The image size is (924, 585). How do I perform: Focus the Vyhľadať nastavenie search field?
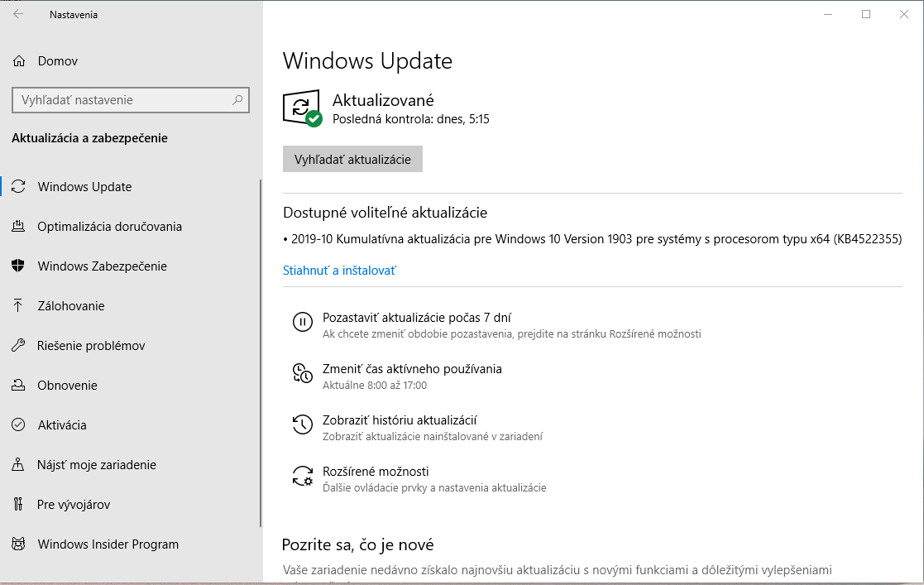click(x=130, y=99)
